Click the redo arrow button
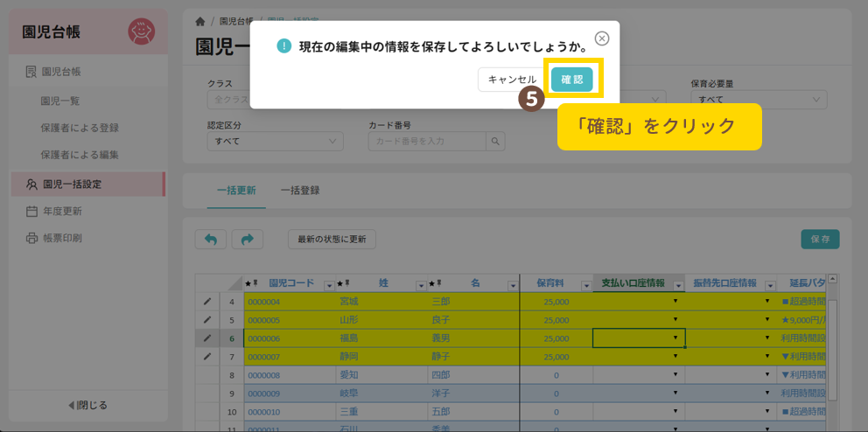Screen dimensions: 868x432 tap(247, 239)
